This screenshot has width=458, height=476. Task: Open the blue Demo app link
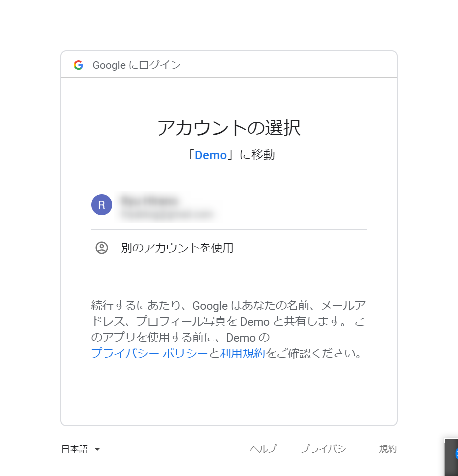pyautogui.click(x=211, y=155)
